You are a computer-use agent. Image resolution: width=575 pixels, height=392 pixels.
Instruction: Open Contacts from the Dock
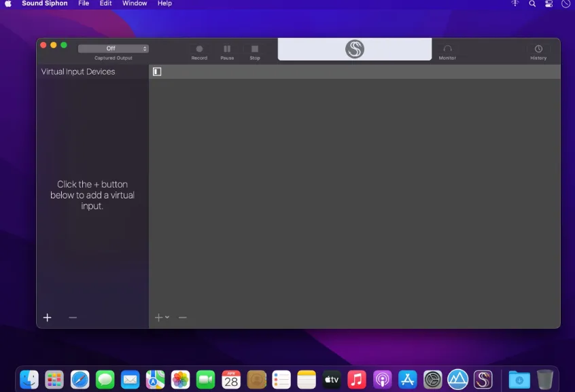[x=256, y=380]
